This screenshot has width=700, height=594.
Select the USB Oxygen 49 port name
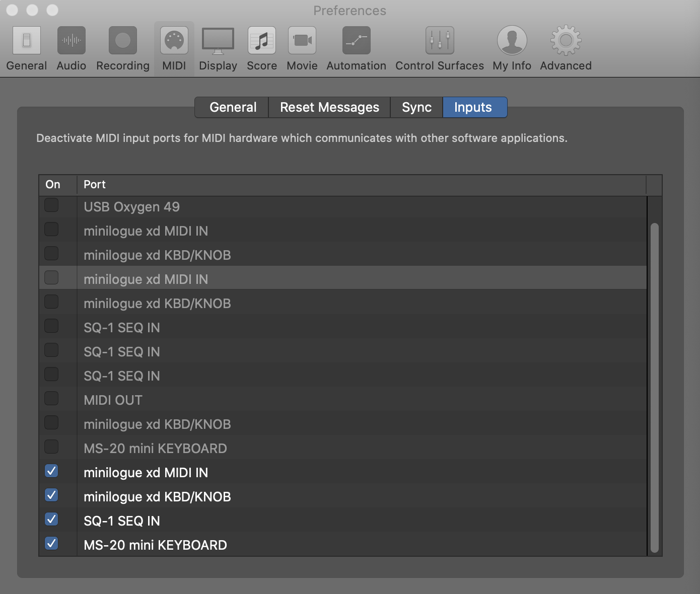point(131,207)
